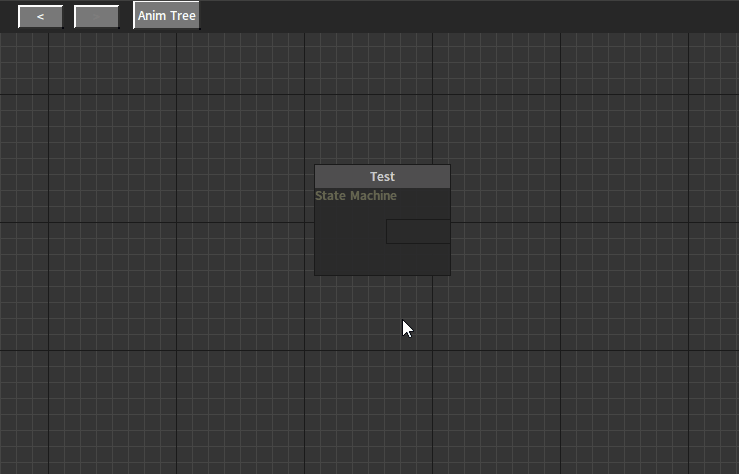The image size is (739, 474).
Task: Click the State Machine label in Test node
Action: click(356, 196)
